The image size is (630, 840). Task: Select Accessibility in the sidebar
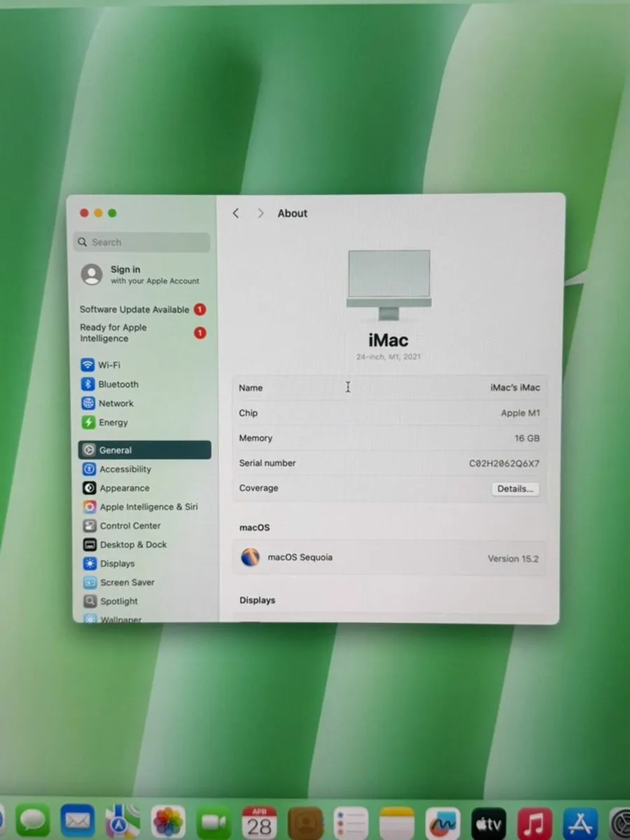coord(125,469)
